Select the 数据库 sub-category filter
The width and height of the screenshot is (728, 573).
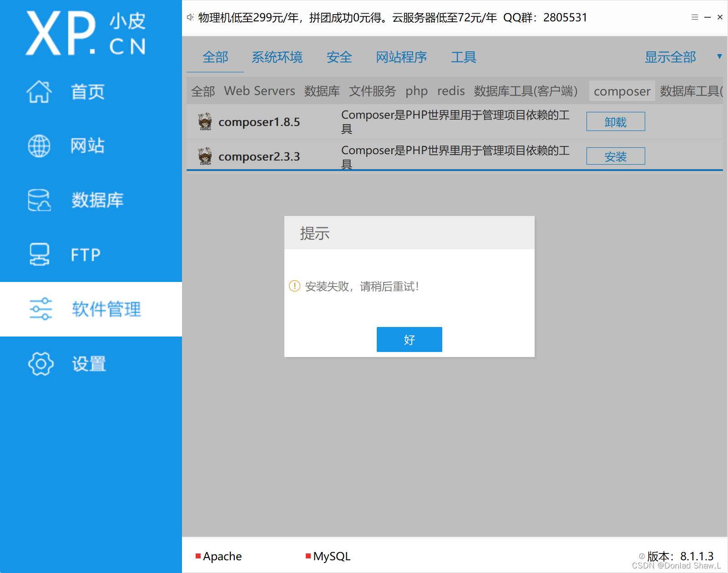point(322,91)
